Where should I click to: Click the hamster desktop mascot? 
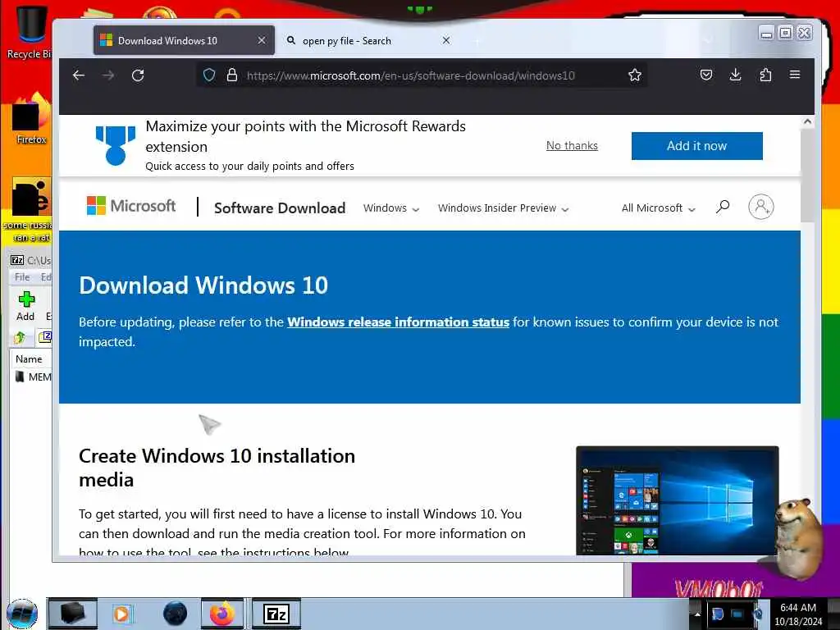pos(798,538)
